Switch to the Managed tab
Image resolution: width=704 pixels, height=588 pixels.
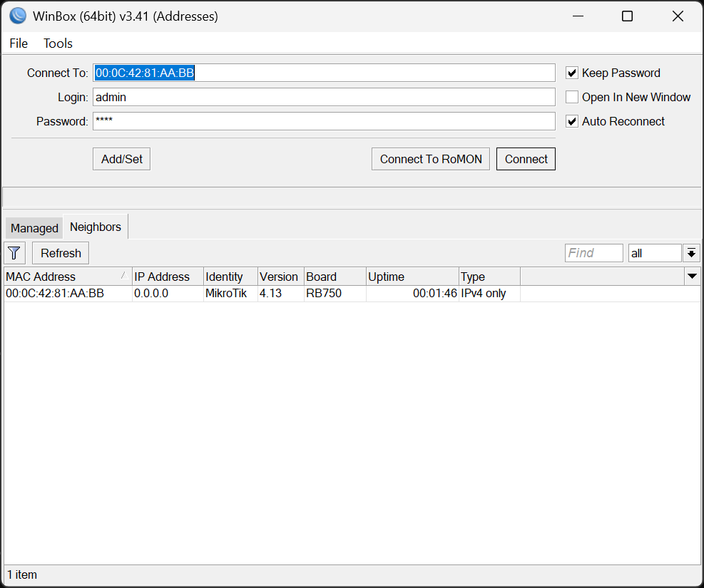tap(34, 227)
